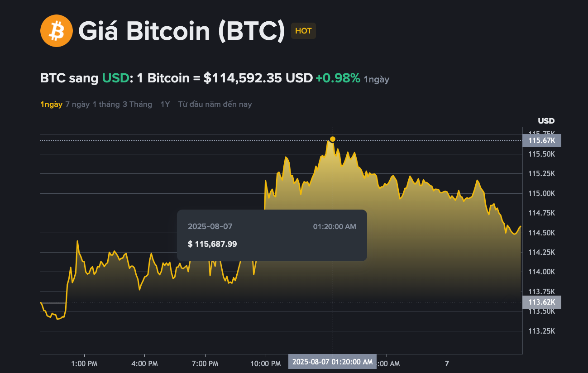The height and width of the screenshot is (373, 588).
Task: Click the 113.62K low price marker
Action: pyautogui.click(x=542, y=301)
